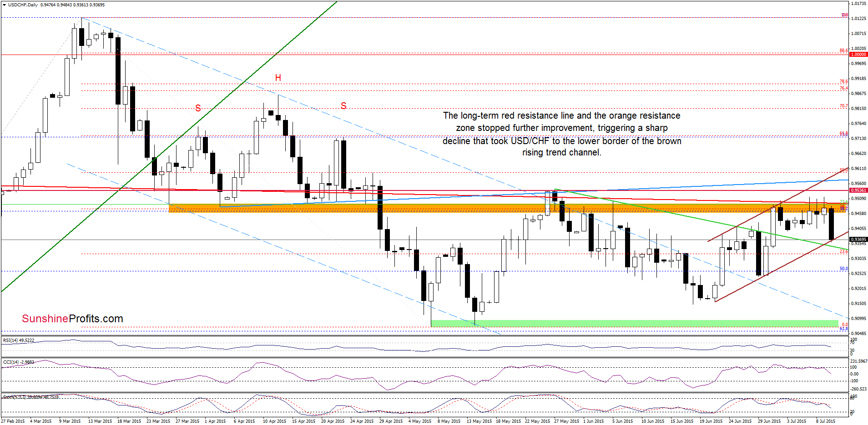Viewport: 868px width, 425px height.
Task: Click the 0.93035 price axis value
Action: [x=858, y=259]
